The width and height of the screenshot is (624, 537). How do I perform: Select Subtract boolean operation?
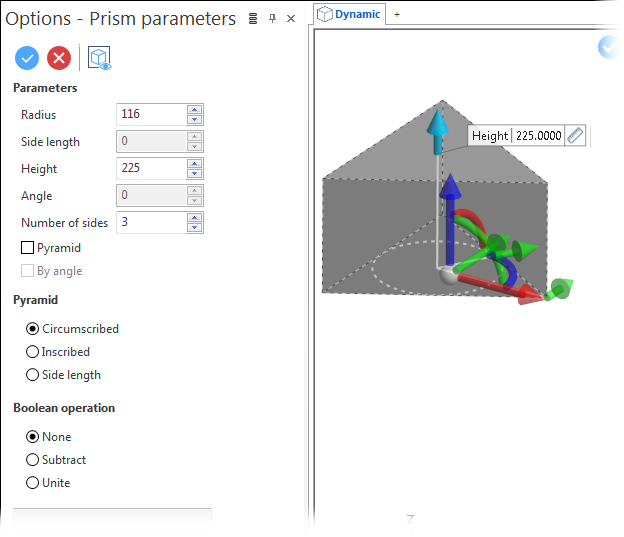(x=32, y=460)
